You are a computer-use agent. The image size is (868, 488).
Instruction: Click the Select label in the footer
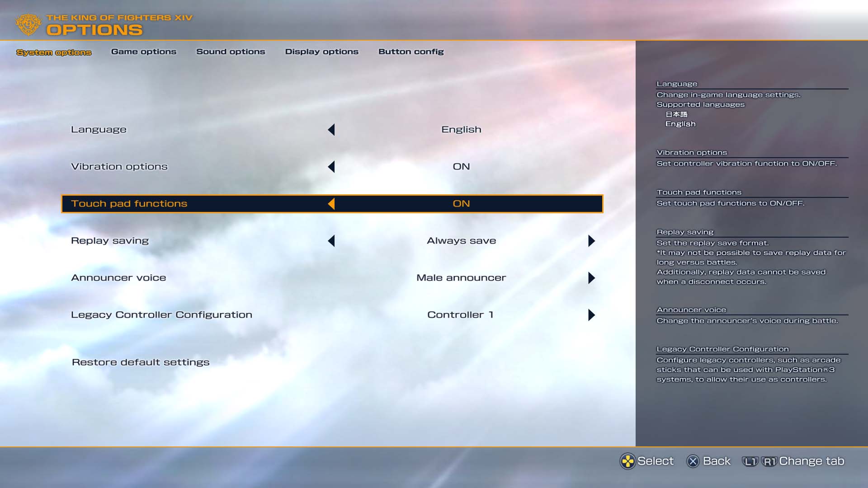tap(655, 461)
